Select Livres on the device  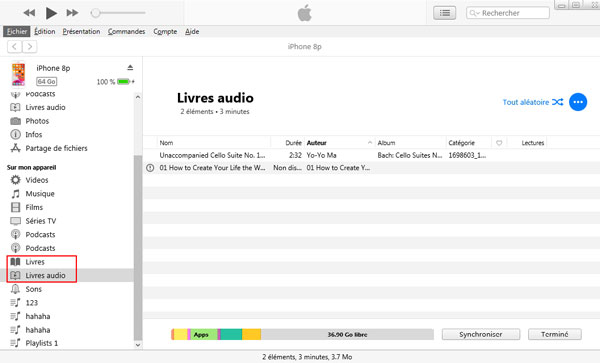click(x=35, y=262)
